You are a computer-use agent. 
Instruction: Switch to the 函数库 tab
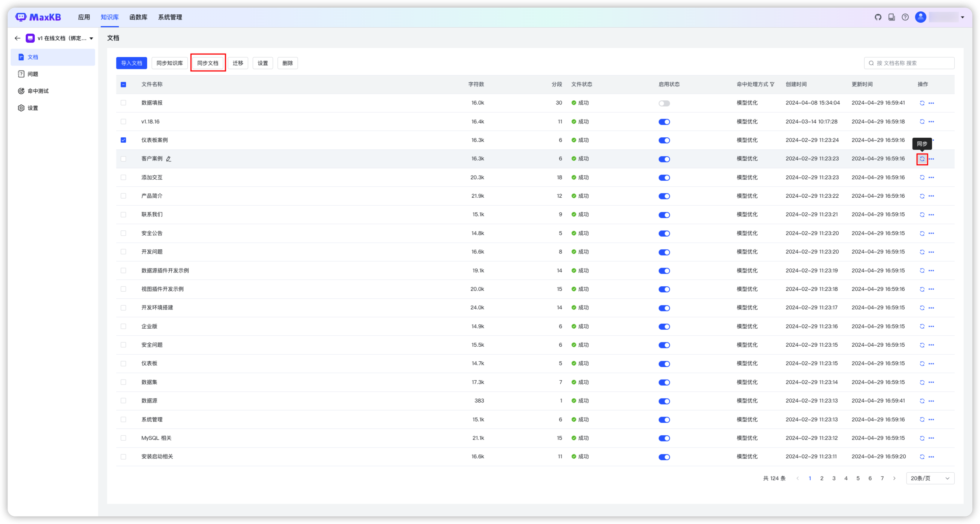tap(138, 17)
